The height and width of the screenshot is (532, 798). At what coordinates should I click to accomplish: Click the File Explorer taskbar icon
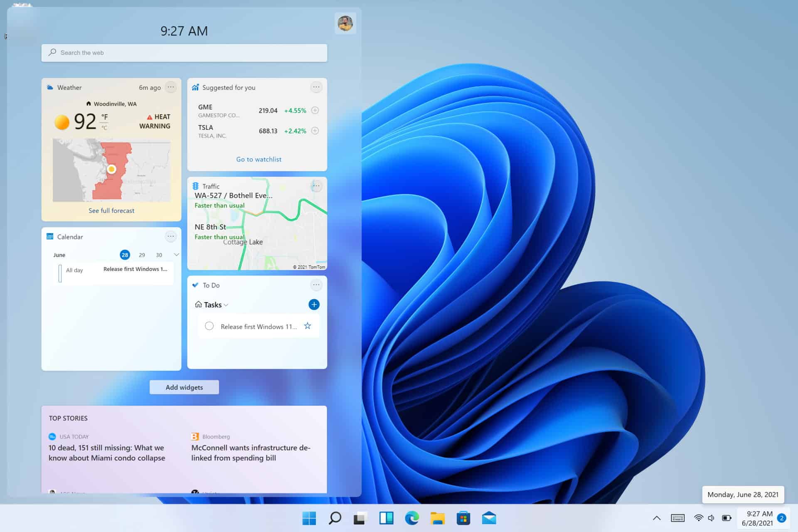(x=437, y=517)
